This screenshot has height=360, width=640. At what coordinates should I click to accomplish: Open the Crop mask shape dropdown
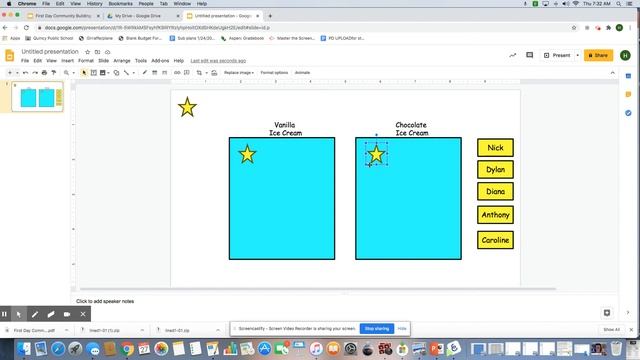click(206, 73)
